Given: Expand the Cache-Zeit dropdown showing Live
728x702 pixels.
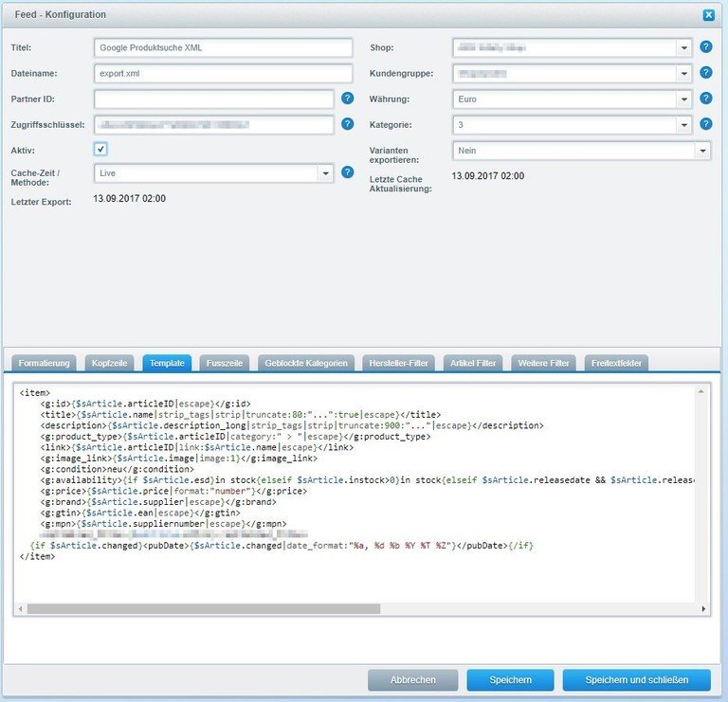Looking at the screenshot, I should pos(325,173).
